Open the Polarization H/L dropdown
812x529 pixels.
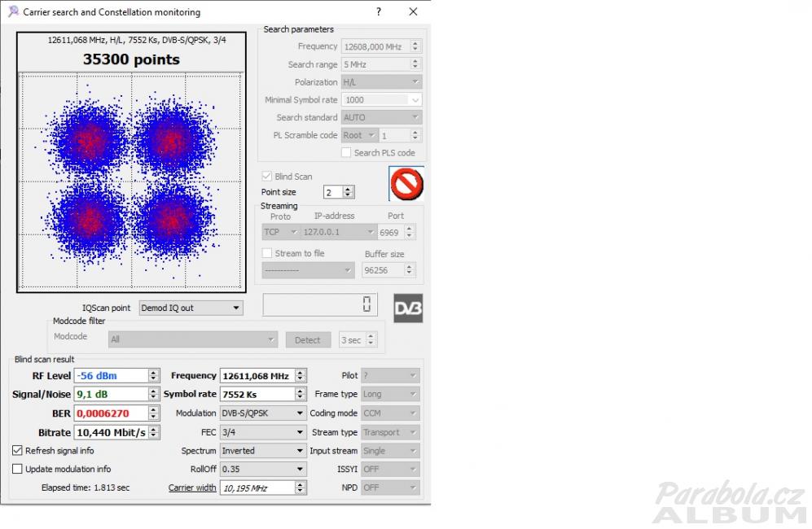[x=382, y=81]
